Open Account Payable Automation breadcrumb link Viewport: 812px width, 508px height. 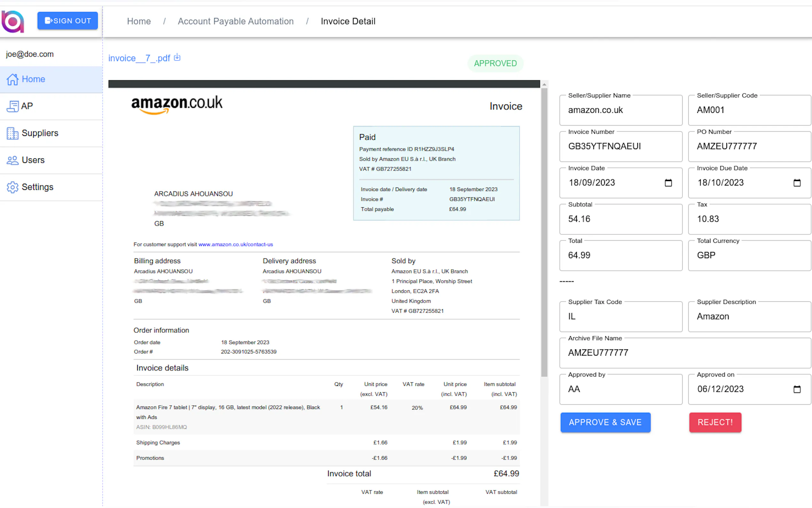coord(235,21)
